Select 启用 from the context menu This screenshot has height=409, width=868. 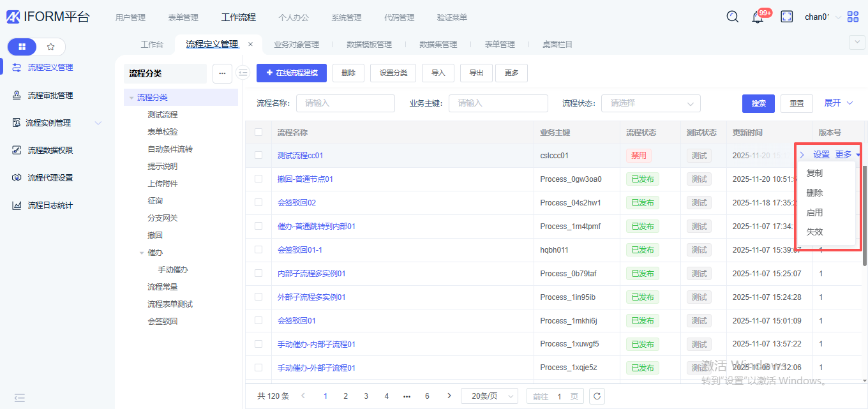814,212
